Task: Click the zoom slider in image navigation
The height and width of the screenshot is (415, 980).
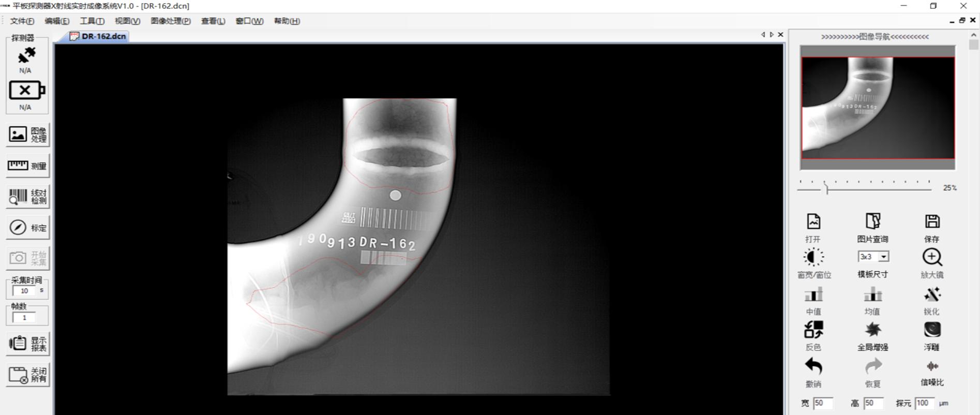Action: pos(826,188)
